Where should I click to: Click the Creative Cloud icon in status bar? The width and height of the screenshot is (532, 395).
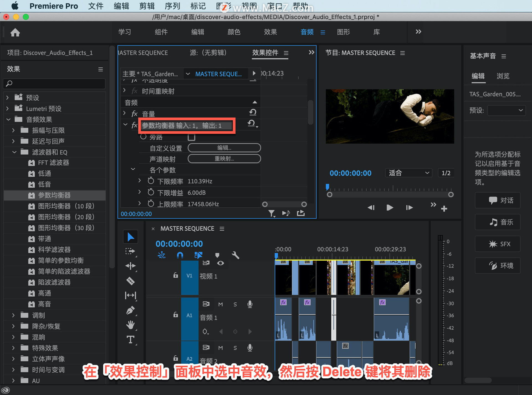pos(6,390)
